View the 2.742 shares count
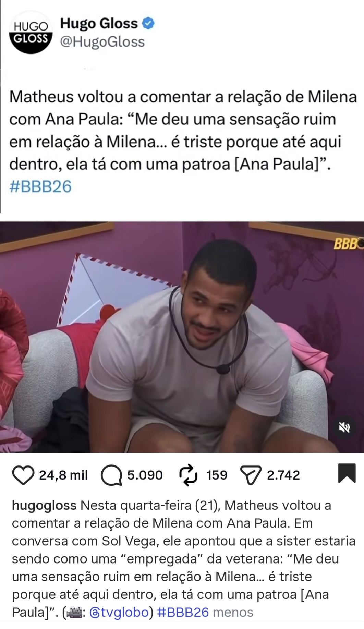The height and width of the screenshot is (629, 364). pos(283,475)
